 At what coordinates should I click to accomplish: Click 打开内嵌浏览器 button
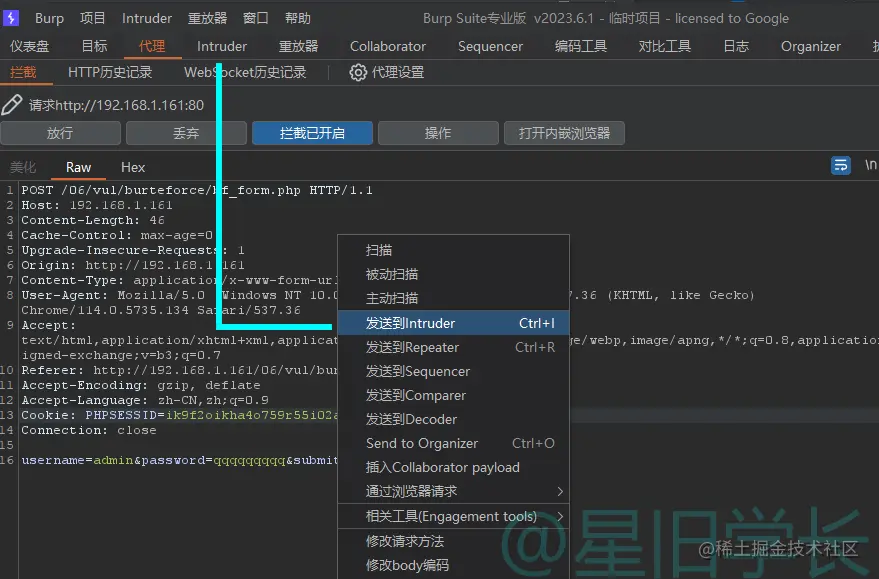tap(564, 133)
